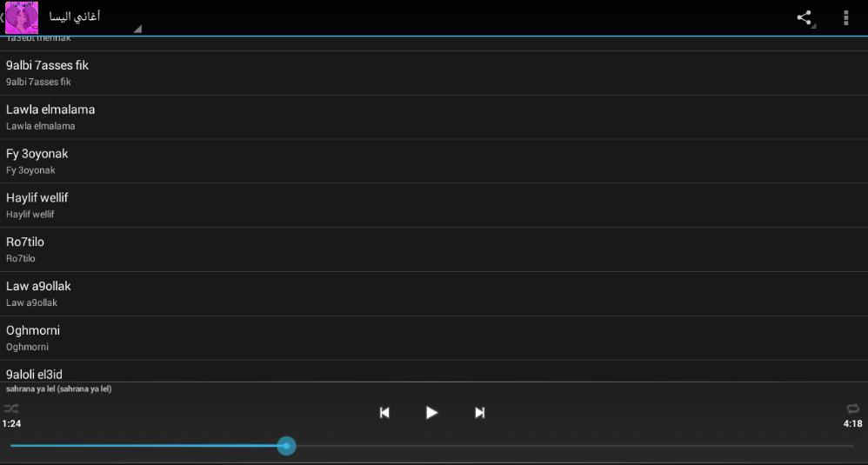Play the song 9albi 7asses fik
This screenshot has width=868, height=465.
[434, 73]
